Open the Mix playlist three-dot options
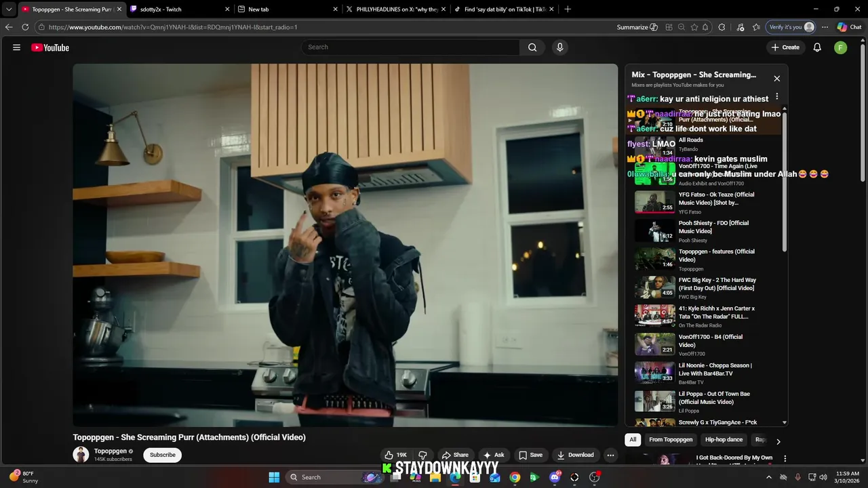The width and height of the screenshot is (868, 488). point(777,97)
